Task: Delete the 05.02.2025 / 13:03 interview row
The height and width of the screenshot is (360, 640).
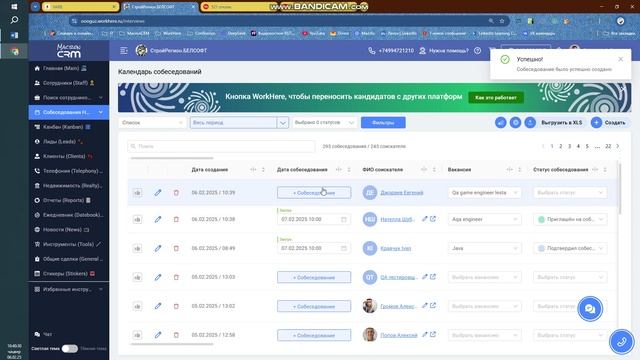Action: pyautogui.click(x=176, y=277)
